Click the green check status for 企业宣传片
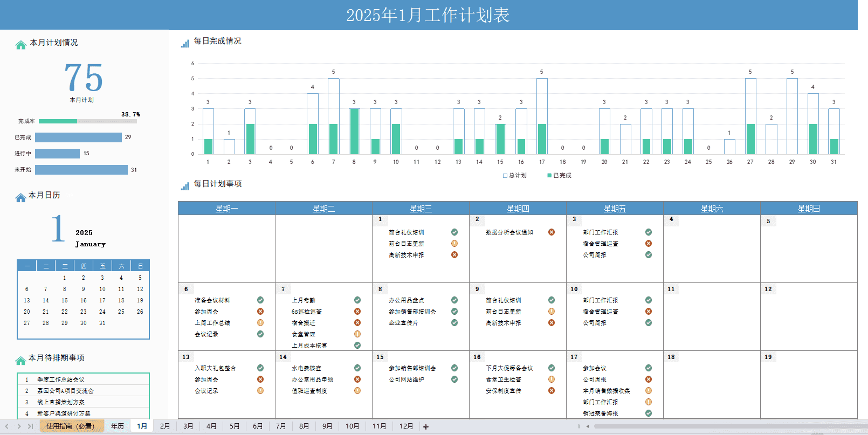Viewport: 868px width, 435px height. [x=454, y=323]
